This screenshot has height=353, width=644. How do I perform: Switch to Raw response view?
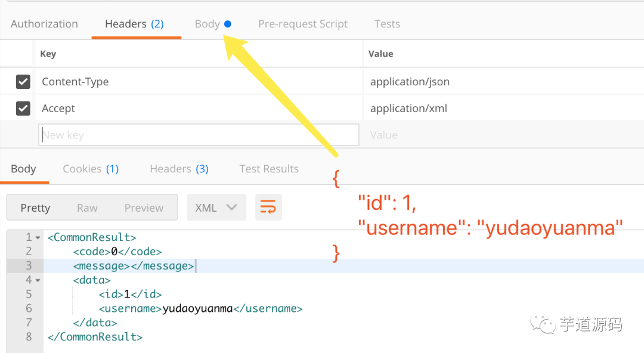coord(87,208)
